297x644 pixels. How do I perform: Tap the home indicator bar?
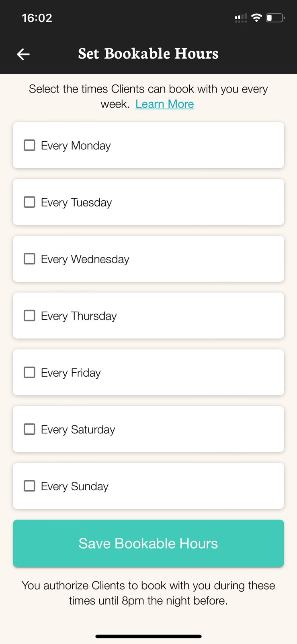148,636
